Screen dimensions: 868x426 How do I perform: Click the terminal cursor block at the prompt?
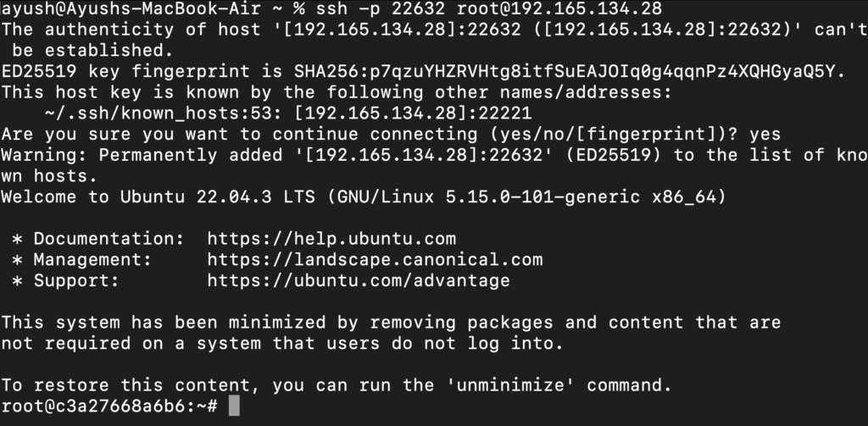235,407
